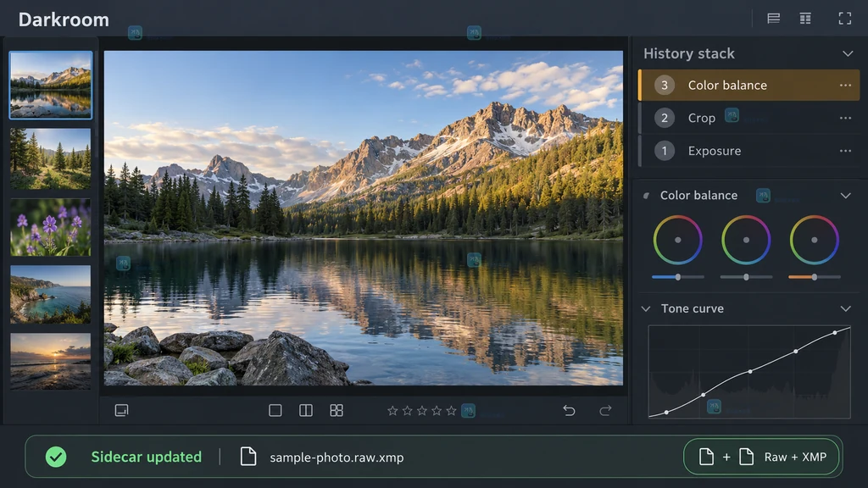The height and width of the screenshot is (488, 868).
Task: Redo the last undone edit
Action: pos(605,411)
